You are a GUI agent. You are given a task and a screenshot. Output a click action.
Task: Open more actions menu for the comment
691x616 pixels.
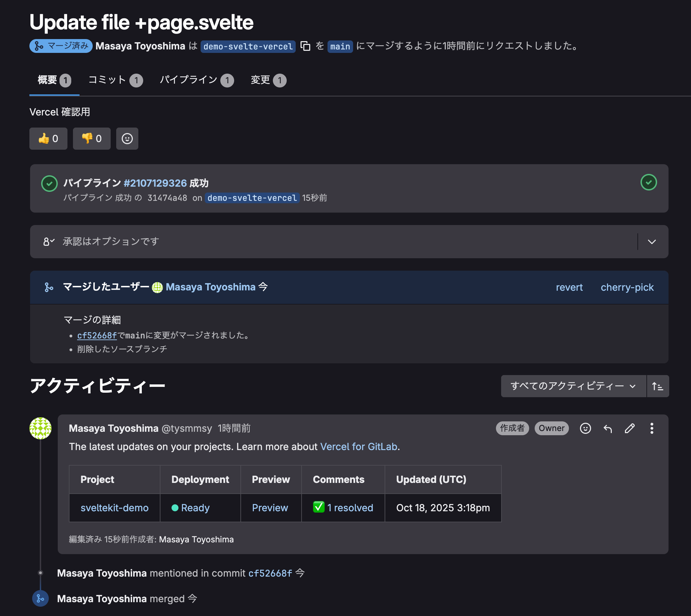[652, 428]
